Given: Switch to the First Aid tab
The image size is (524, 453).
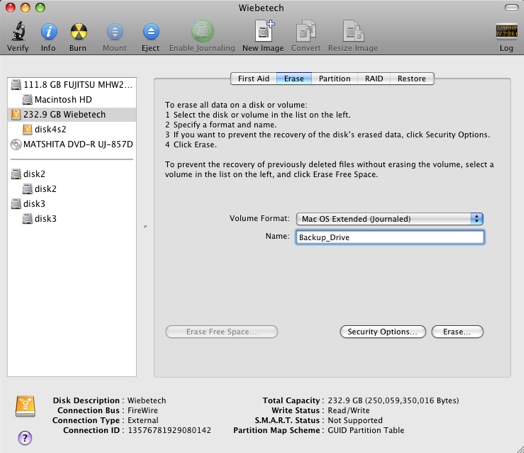Looking at the screenshot, I should click(253, 79).
